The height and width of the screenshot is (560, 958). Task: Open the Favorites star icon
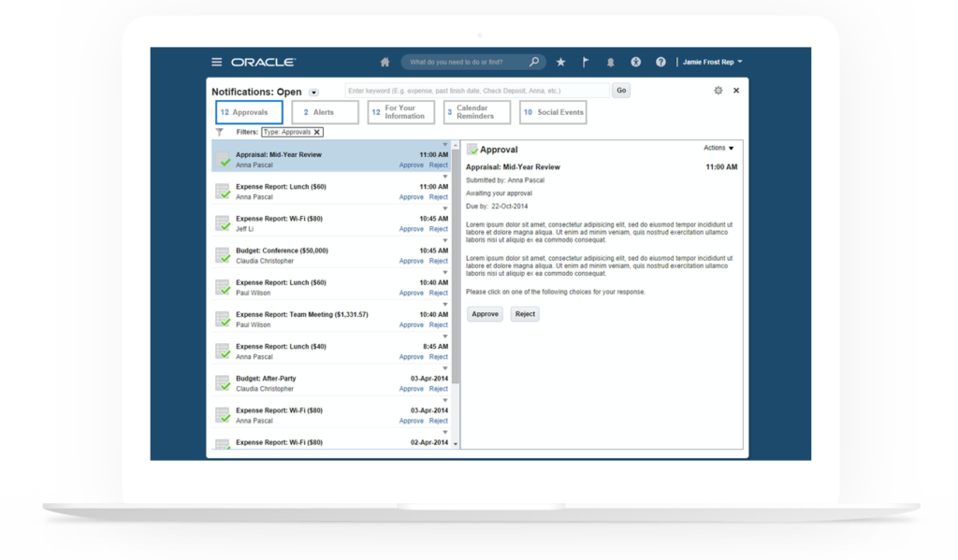(560, 63)
